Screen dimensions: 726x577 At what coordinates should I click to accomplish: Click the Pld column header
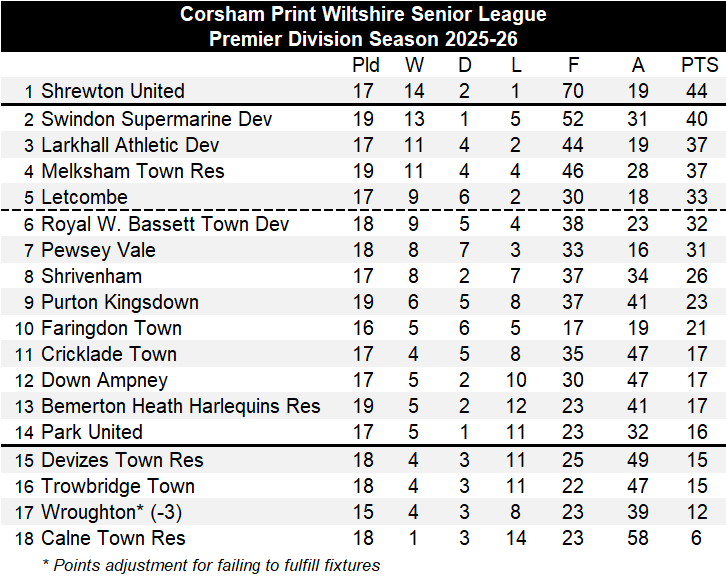[x=366, y=65]
